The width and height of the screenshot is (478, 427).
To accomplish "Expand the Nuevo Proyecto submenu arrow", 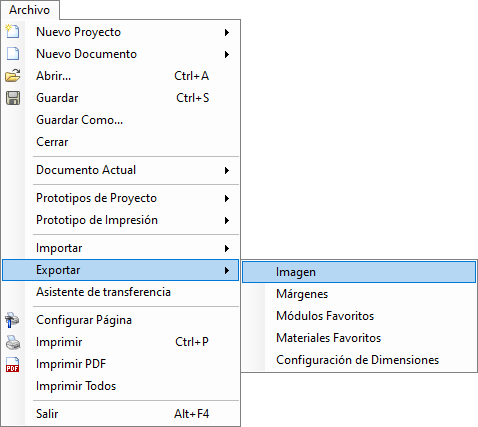I will pos(227,32).
